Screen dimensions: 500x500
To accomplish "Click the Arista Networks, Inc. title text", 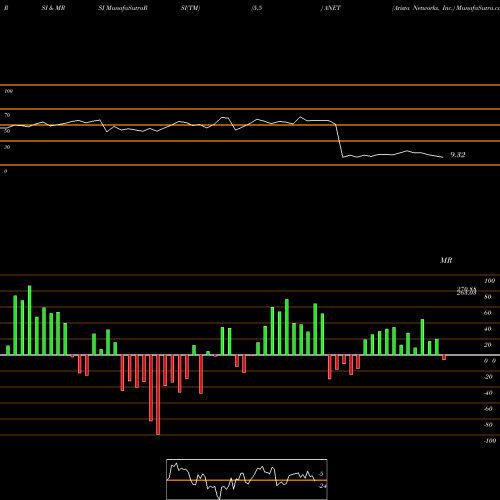I will pyautogui.click(x=424, y=8).
